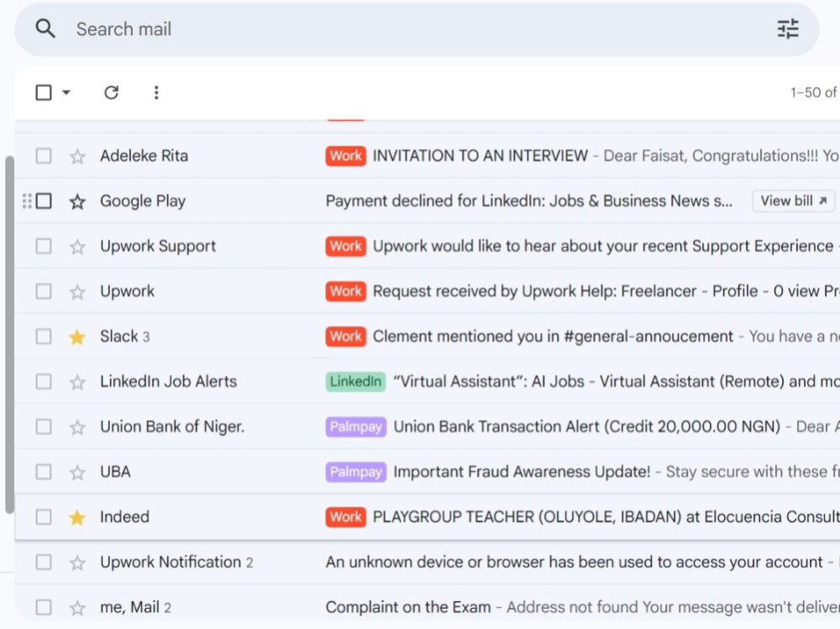Tick the checkbox beside the Upwork request received email

[44, 291]
